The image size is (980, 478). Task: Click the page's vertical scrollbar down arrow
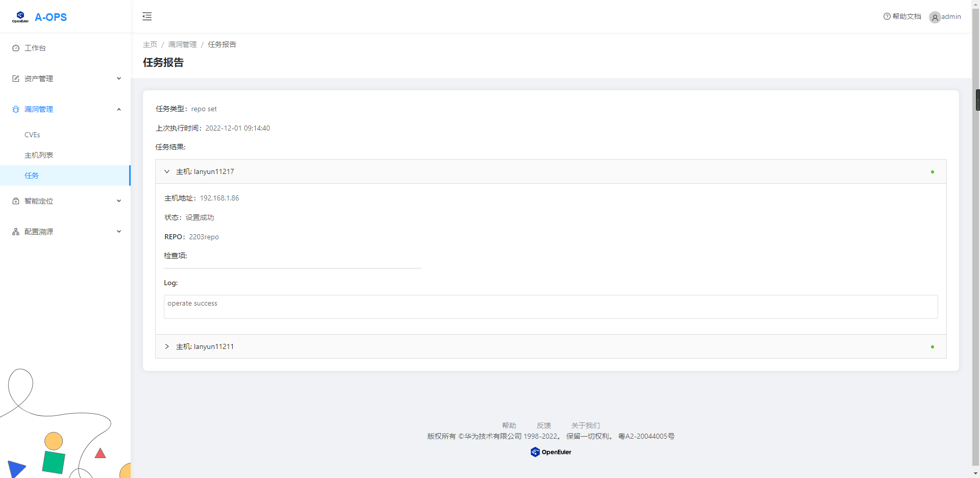tap(975, 473)
